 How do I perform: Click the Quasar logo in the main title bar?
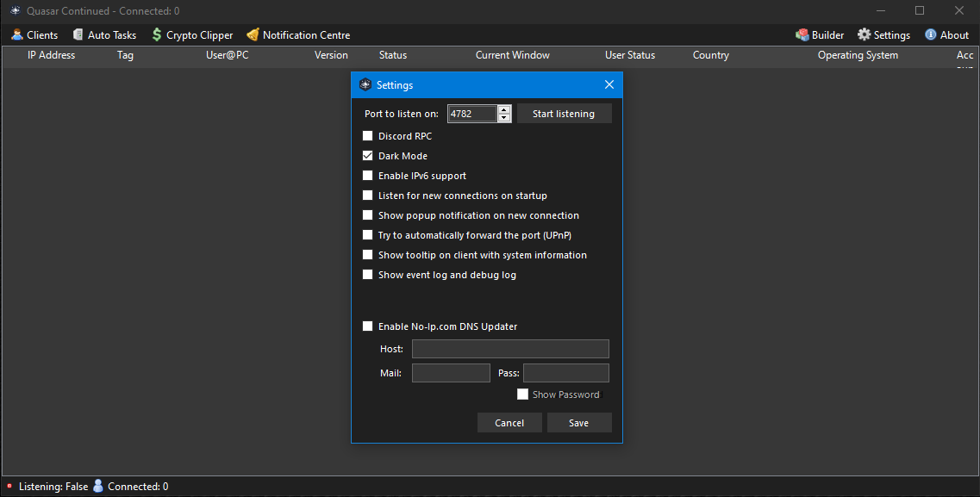[15, 10]
